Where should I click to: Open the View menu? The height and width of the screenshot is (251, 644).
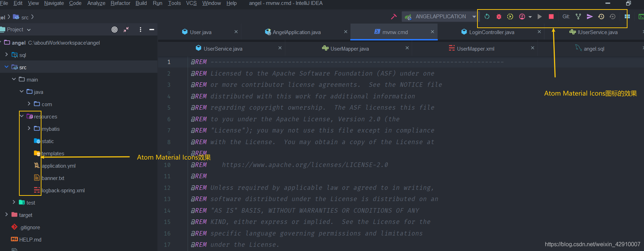click(33, 3)
